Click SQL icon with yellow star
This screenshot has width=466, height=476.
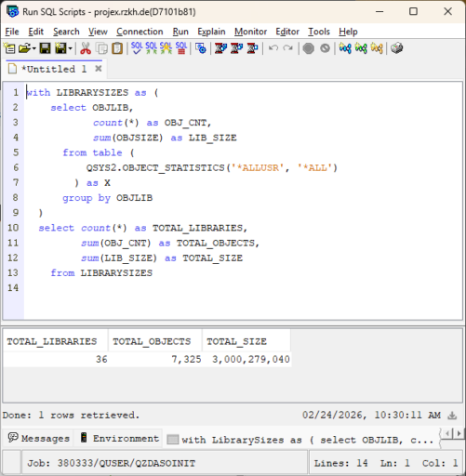pos(166,48)
